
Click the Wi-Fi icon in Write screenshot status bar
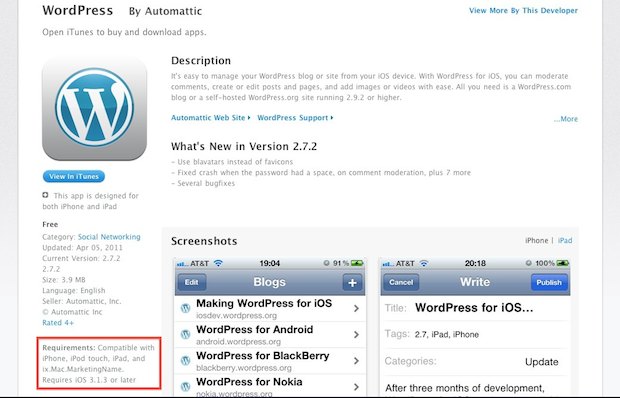coord(424,263)
